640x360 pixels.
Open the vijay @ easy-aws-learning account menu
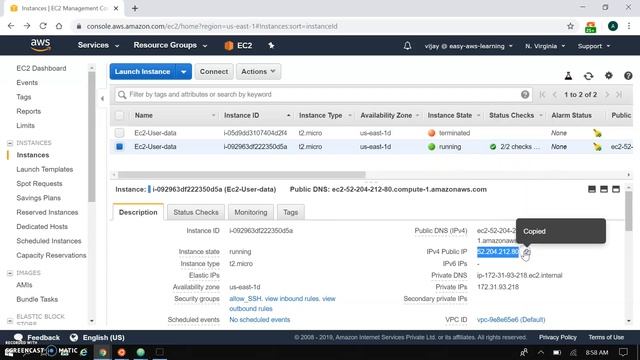click(x=468, y=46)
